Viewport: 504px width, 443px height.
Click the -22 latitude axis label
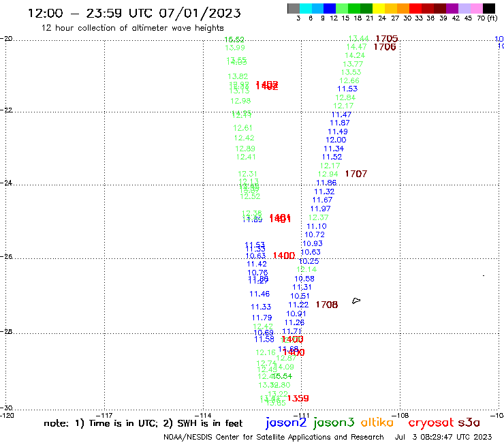(6, 110)
